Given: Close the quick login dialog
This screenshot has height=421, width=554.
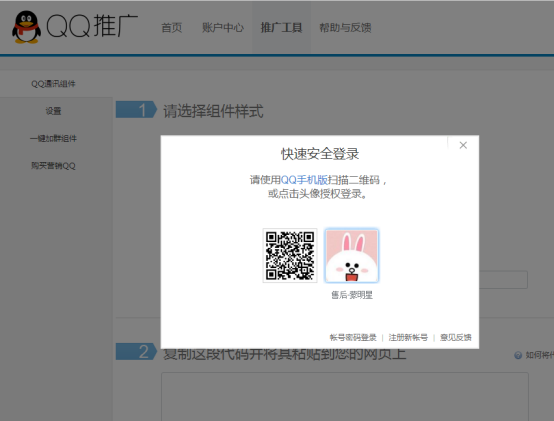Looking at the screenshot, I should click(x=463, y=145).
